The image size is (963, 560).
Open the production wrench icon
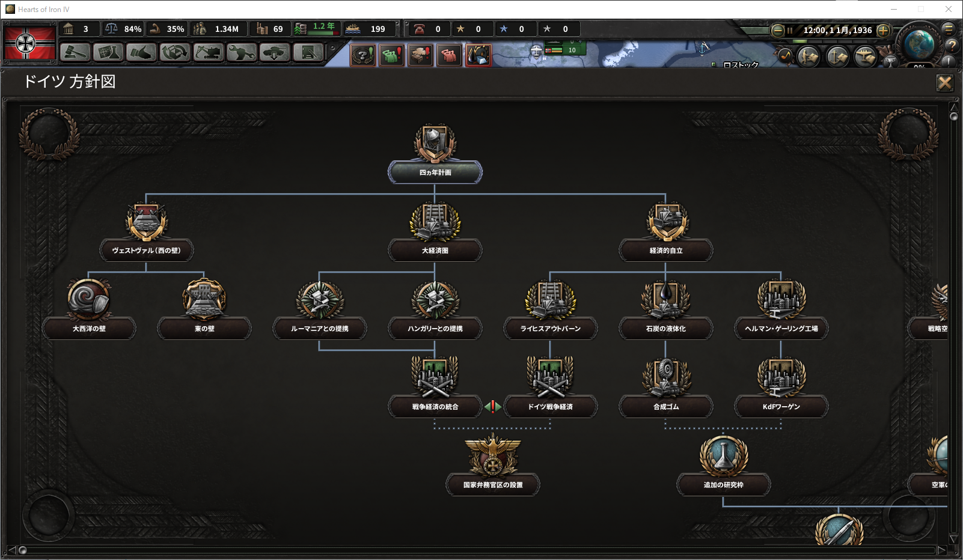pos(242,53)
